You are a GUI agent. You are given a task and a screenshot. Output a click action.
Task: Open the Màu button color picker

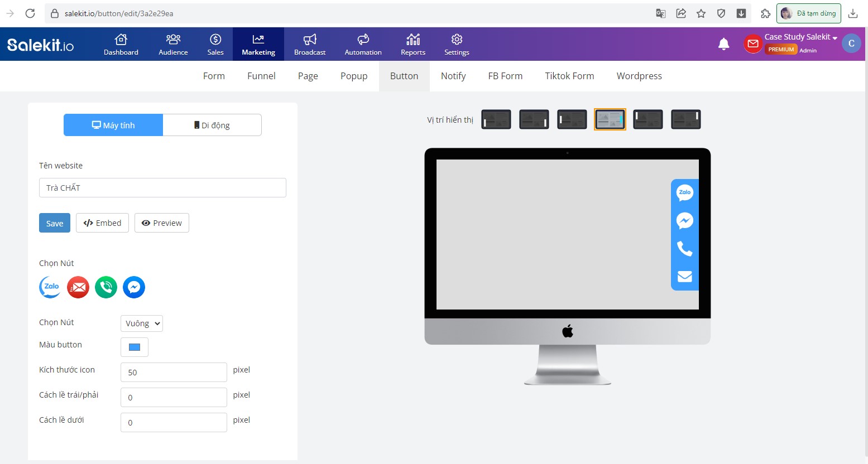point(135,347)
